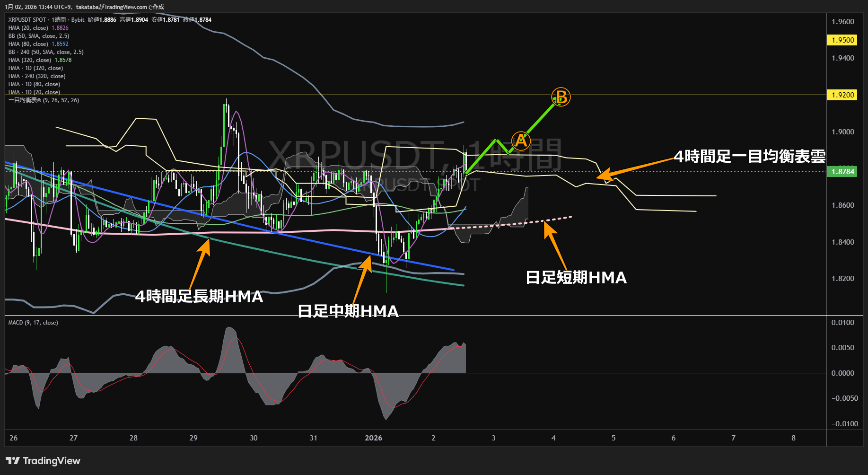Select the HMA (80, close) legend entry

28,44
